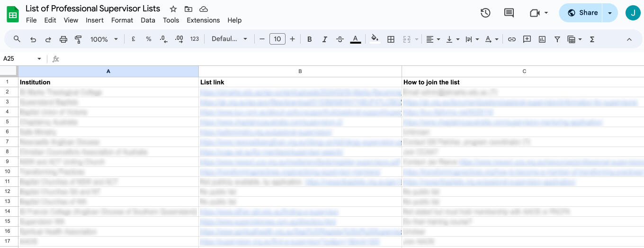Screen dimensions: 644x248
Task: Toggle strikethrough formatting
Action: pyautogui.click(x=340, y=39)
